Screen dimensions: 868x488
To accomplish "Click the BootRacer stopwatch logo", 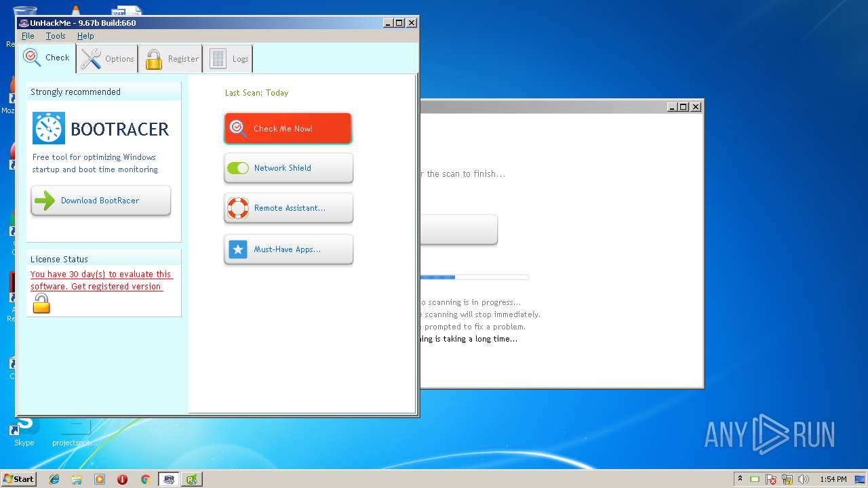I will (49, 128).
